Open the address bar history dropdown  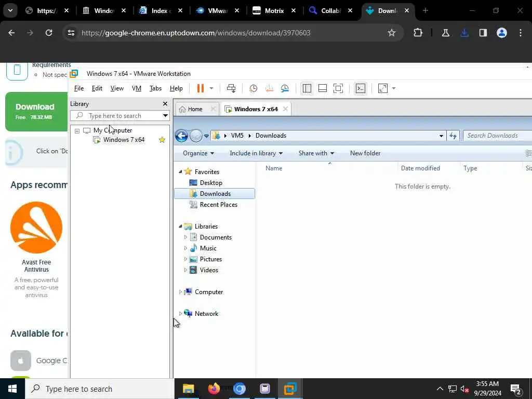(441, 136)
